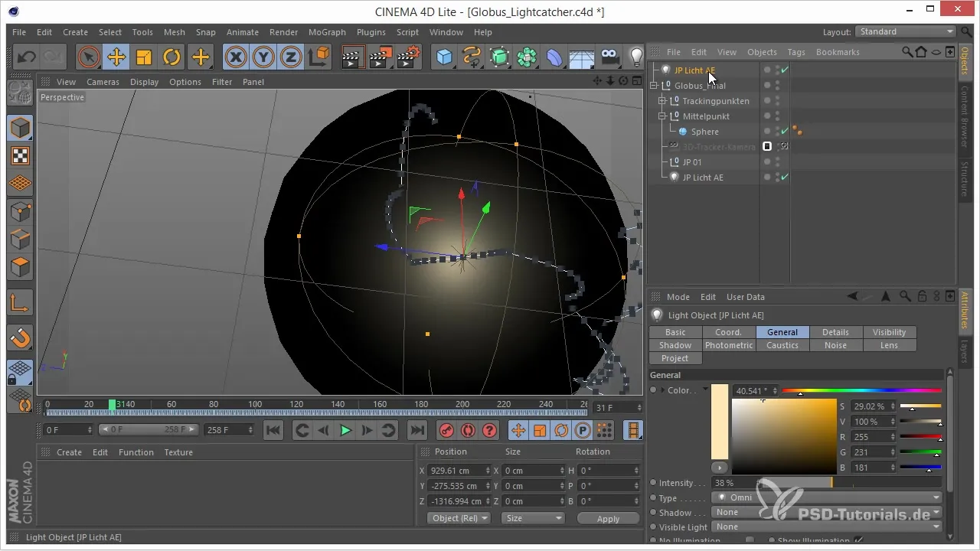Viewport: 980px width, 551px height.
Task: Toggle the Show Illumination checkbox
Action: click(x=858, y=541)
